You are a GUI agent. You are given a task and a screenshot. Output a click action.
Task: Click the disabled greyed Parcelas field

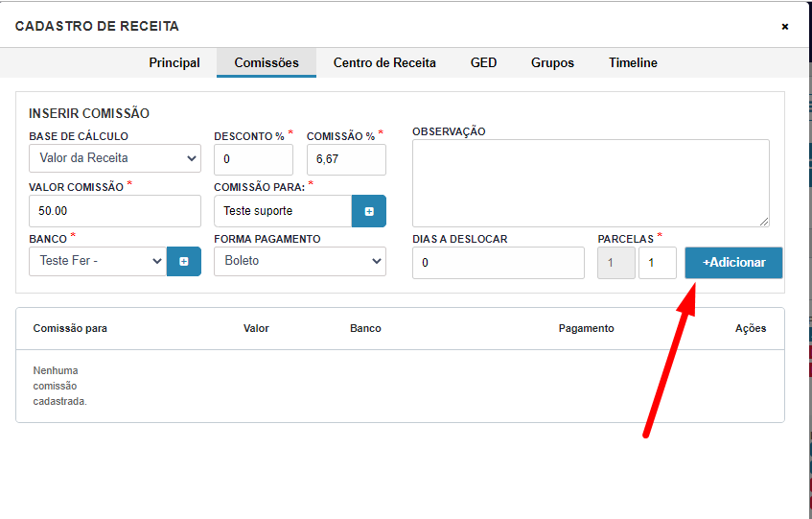(616, 263)
